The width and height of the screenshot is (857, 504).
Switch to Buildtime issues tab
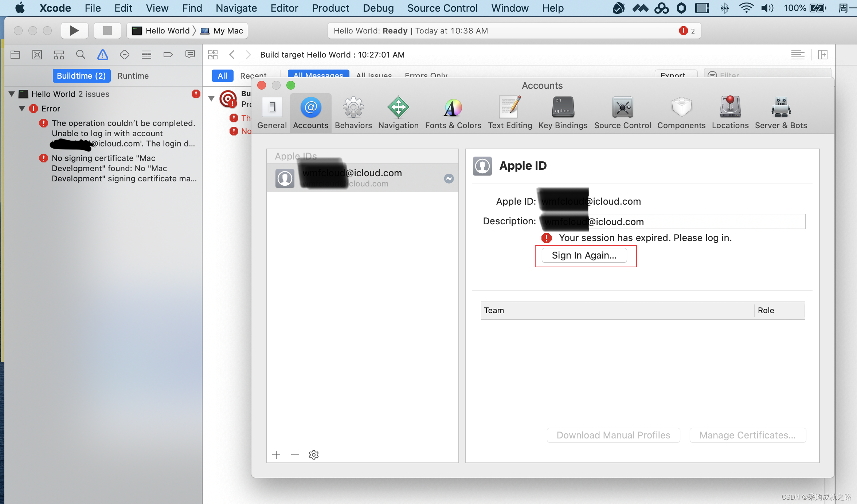81,76
